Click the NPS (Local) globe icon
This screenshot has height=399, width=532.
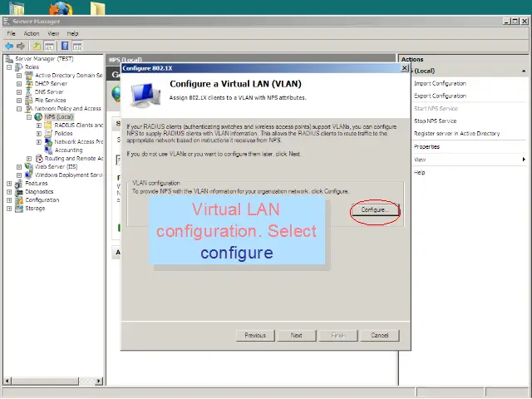pyautogui.click(x=39, y=116)
